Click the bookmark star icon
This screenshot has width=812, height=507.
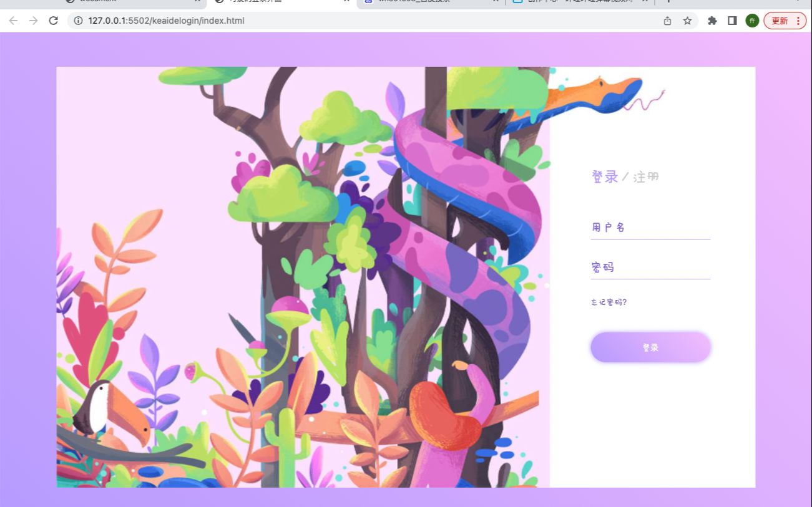click(687, 21)
